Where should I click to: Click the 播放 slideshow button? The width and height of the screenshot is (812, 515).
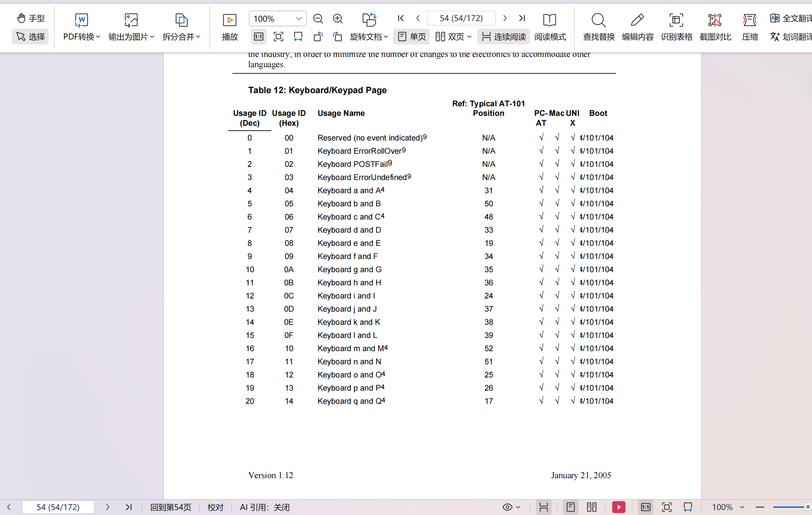[230, 27]
